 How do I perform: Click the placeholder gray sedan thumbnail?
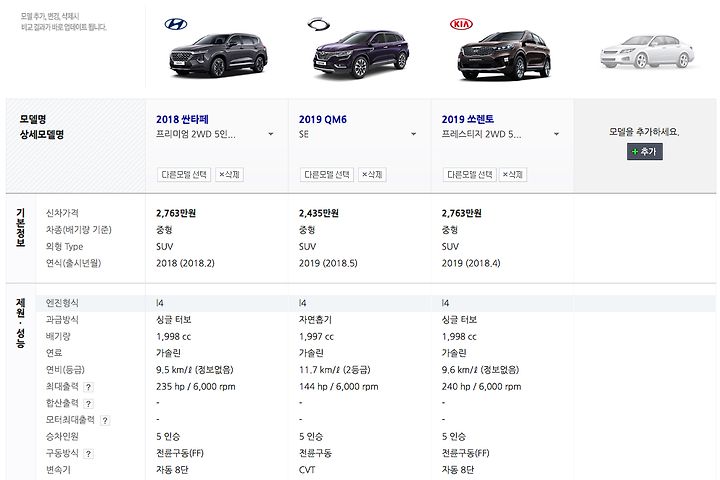(x=647, y=51)
